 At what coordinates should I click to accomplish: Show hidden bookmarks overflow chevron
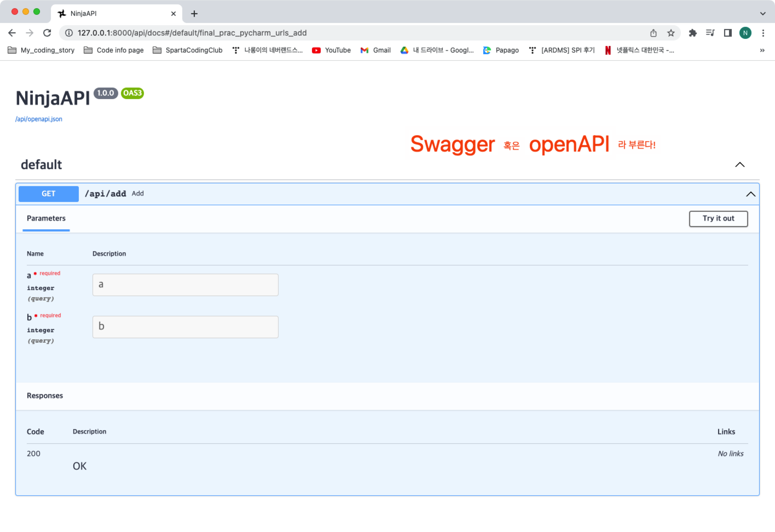tap(762, 50)
